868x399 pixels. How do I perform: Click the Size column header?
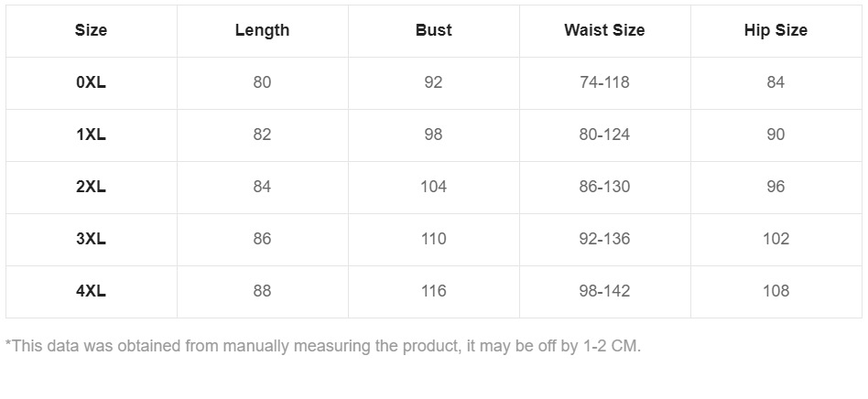pyautogui.click(x=91, y=30)
